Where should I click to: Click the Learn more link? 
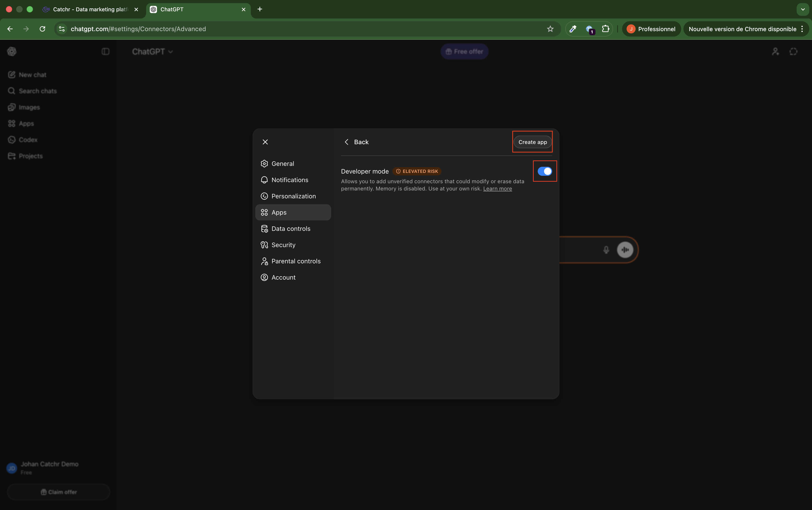pos(497,189)
